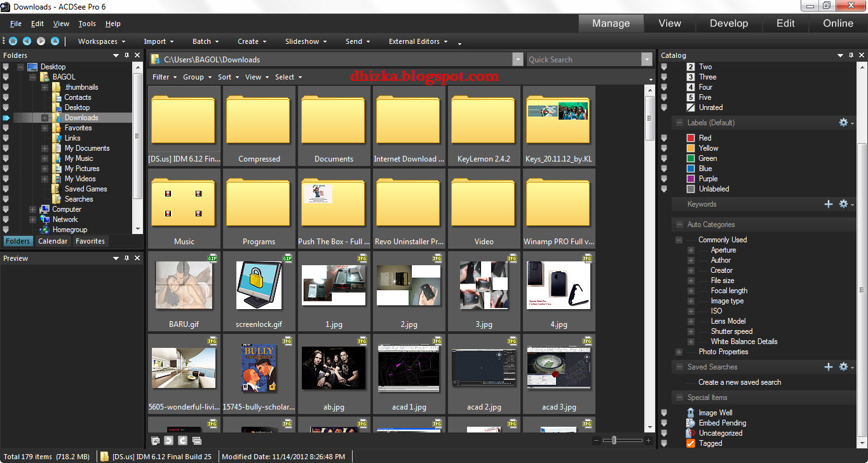868x463 pixels.
Task: Open the path bar history dropdown arrow
Action: coord(518,60)
